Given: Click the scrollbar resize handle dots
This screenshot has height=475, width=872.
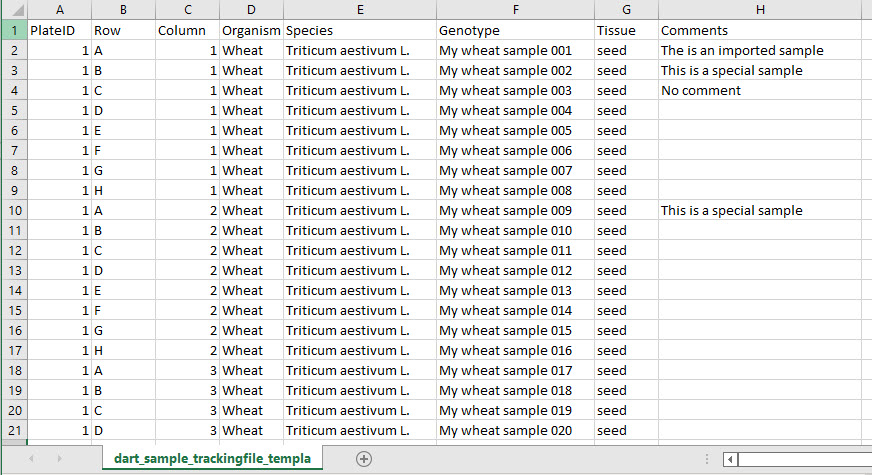Looking at the screenshot, I should (709, 459).
